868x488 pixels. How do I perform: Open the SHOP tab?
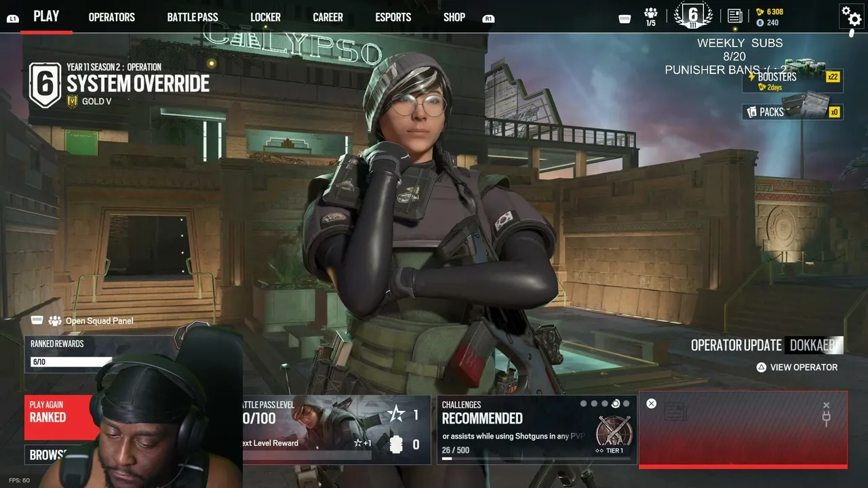(x=454, y=18)
